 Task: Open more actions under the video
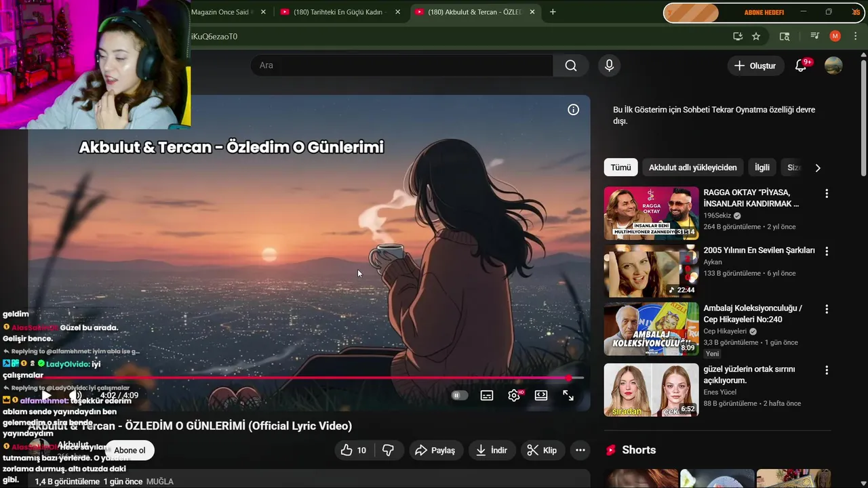click(x=580, y=450)
